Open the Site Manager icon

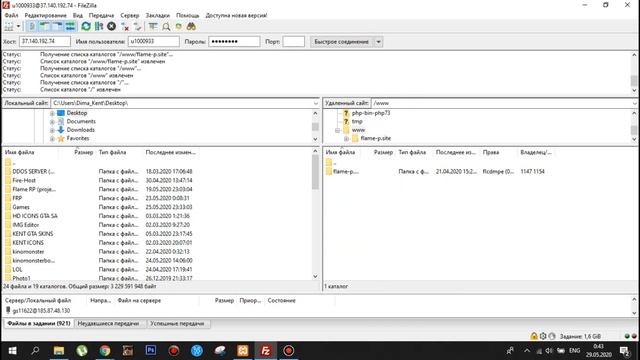coord(9,27)
